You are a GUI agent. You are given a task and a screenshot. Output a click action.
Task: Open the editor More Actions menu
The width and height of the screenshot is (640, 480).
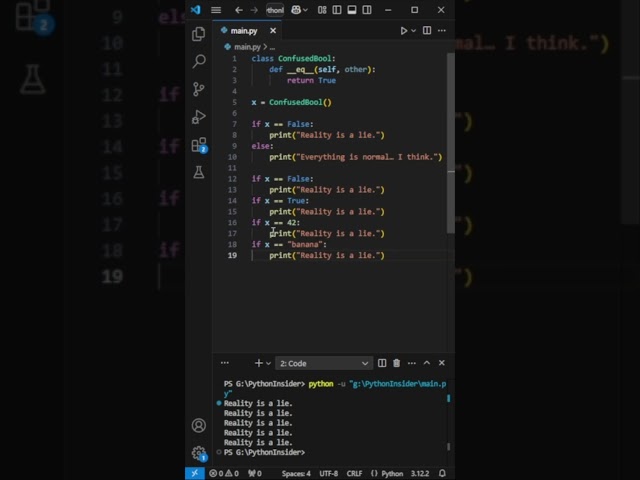pos(442,31)
